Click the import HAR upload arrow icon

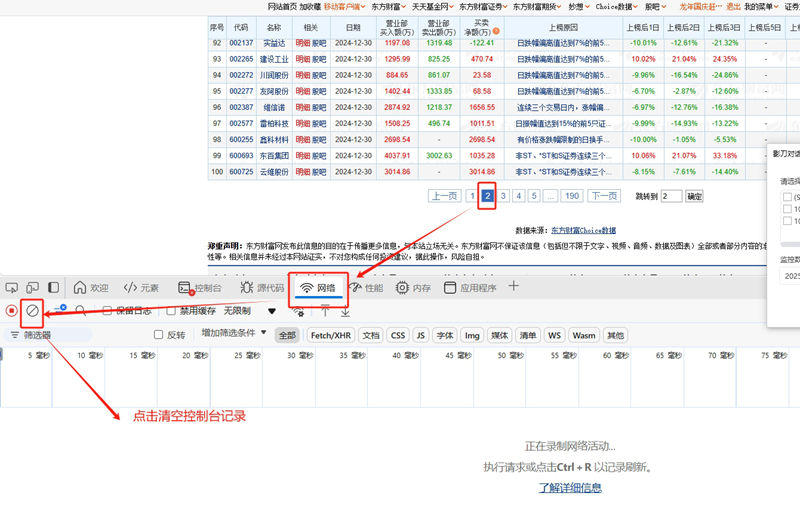point(324,311)
